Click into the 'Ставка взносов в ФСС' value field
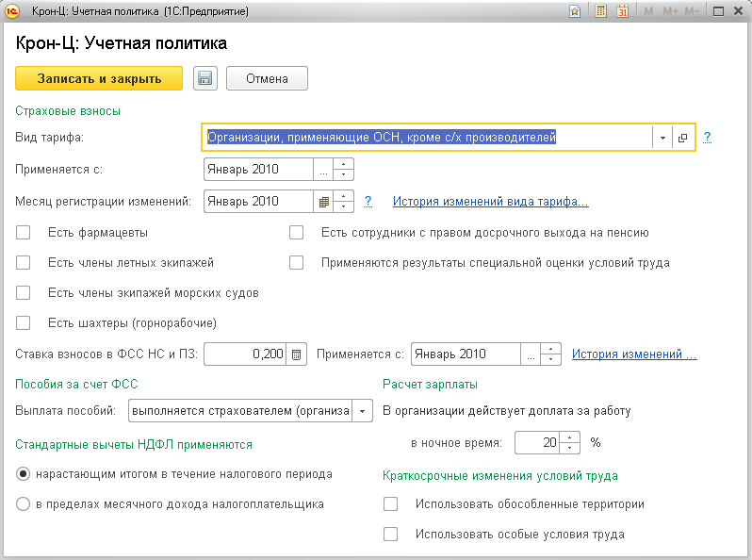This screenshot has width=752, height=560. [x=245, y=354]
